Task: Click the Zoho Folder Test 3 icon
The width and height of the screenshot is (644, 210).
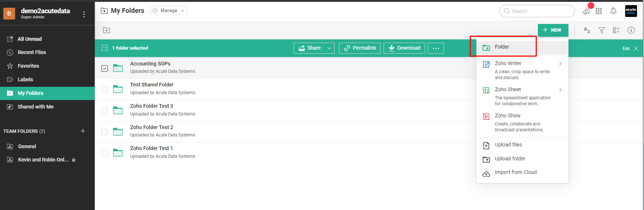Action: click(118, 110)
